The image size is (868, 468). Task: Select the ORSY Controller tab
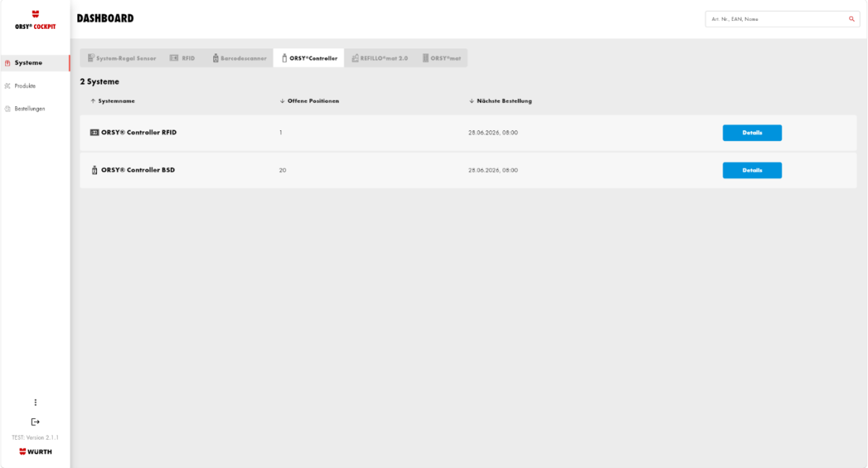pos(309,58)
